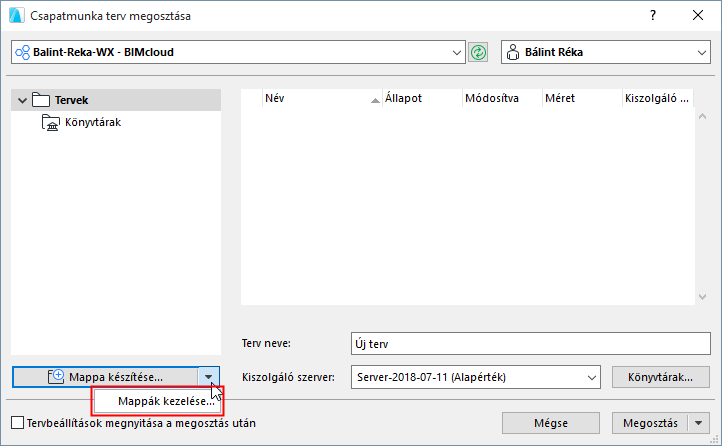Select the Könyvtárak tree item
The height and width of the screenshot is (446, 722).
click(93, 122)
